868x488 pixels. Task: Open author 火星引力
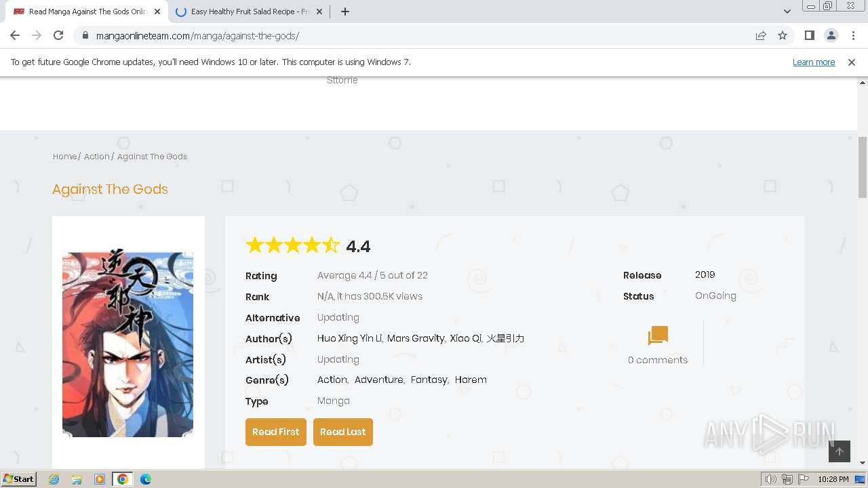click(x=505, y=338)
